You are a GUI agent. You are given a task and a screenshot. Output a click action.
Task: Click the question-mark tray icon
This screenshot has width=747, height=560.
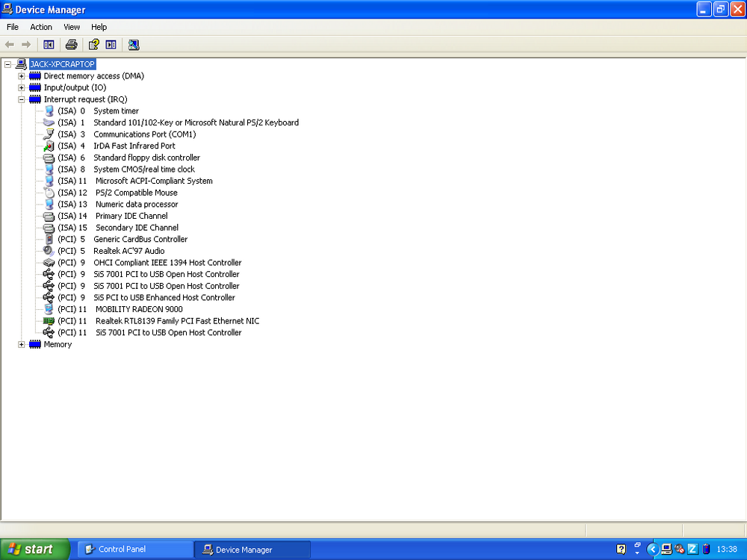click(621, 550)
